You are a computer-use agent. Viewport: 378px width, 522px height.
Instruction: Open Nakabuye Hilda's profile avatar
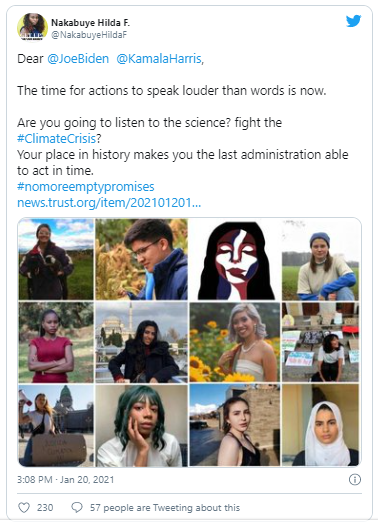coord(32,27)
